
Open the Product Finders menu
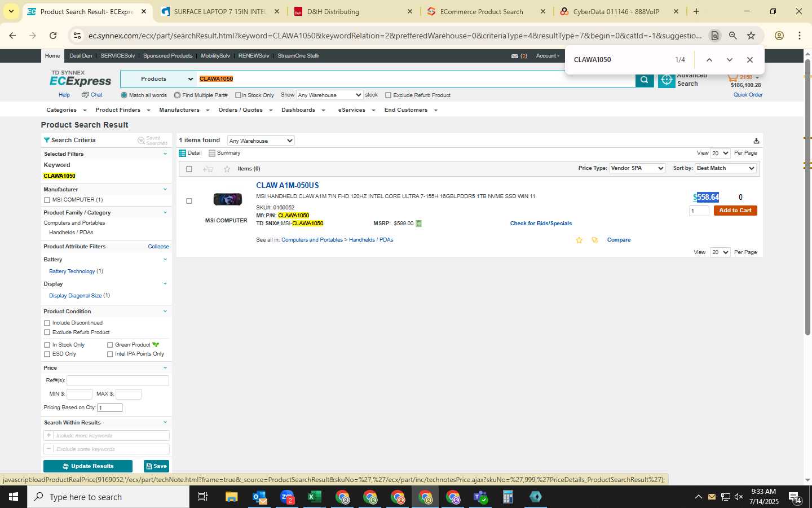click(122, 110)
